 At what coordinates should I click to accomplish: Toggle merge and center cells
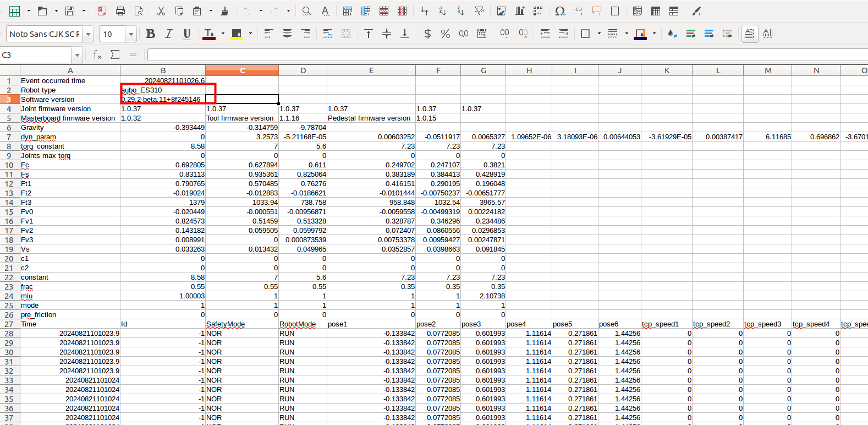point(346,34)
